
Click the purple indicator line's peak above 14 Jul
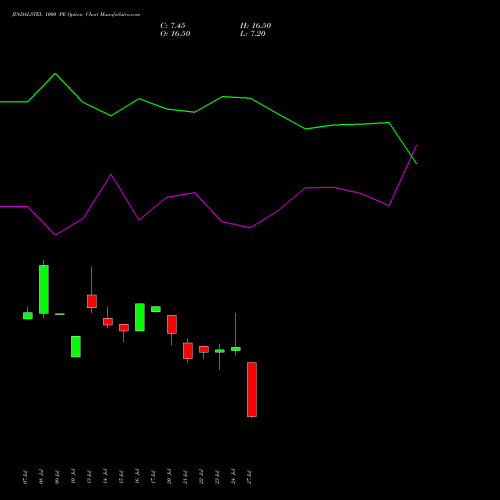pos(111,175)
